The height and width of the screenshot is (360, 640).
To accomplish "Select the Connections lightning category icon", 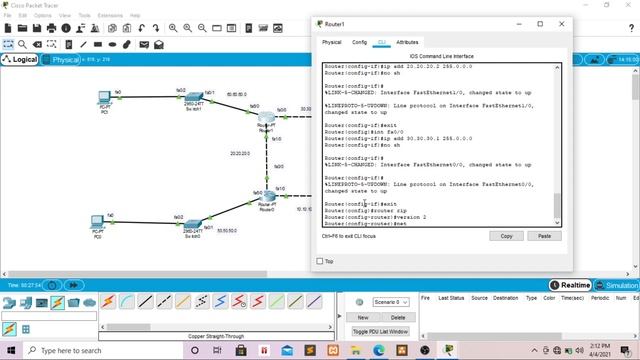I will click(x=58, y=303).
